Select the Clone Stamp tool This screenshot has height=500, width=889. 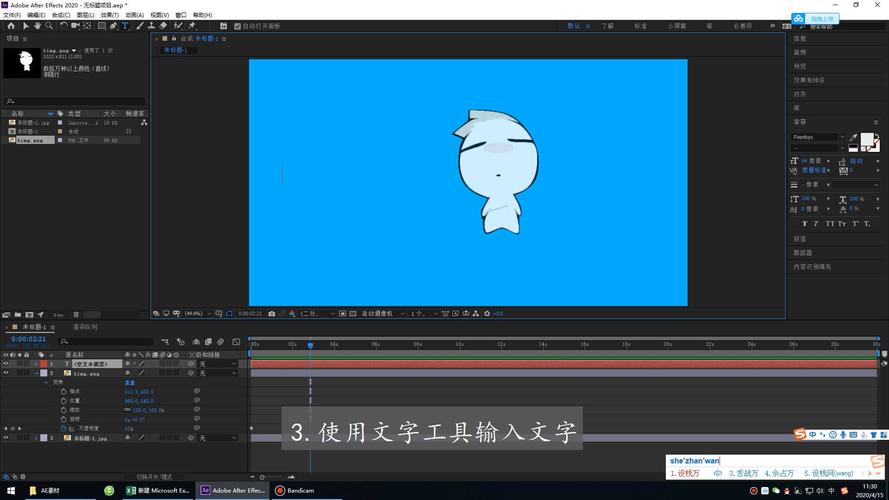(151, 26)
